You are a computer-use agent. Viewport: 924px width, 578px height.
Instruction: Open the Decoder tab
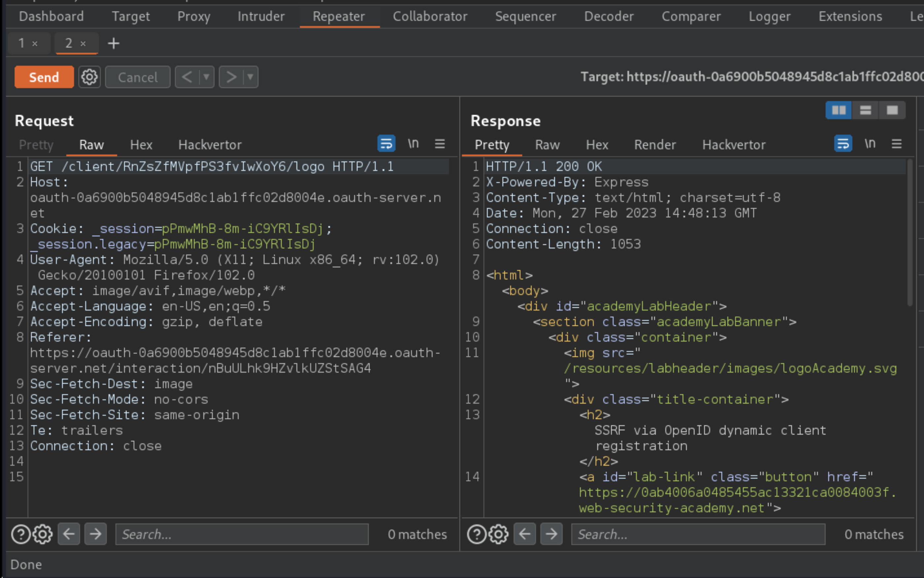(x=609, y=17)
